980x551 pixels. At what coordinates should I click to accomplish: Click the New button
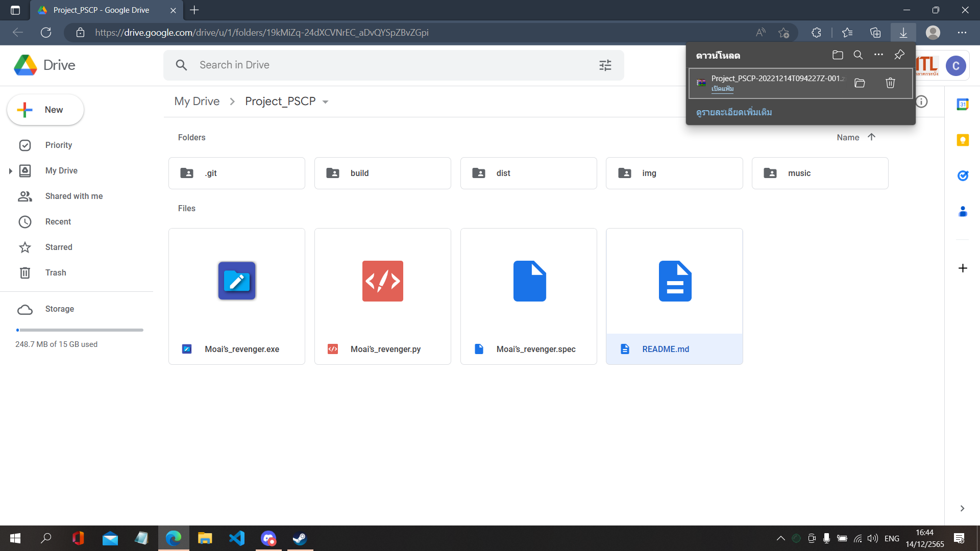tap(45, 110)
